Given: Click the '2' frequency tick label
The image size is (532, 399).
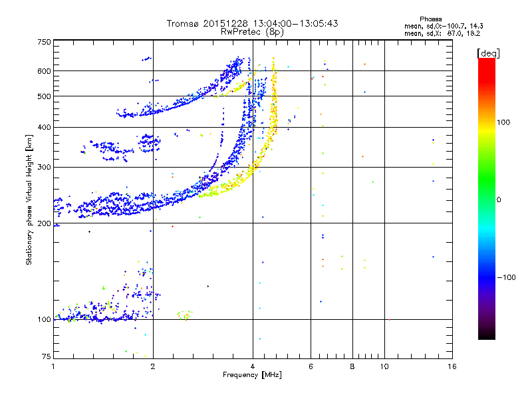Looking at the screenshot, I should tap(153, 366).
